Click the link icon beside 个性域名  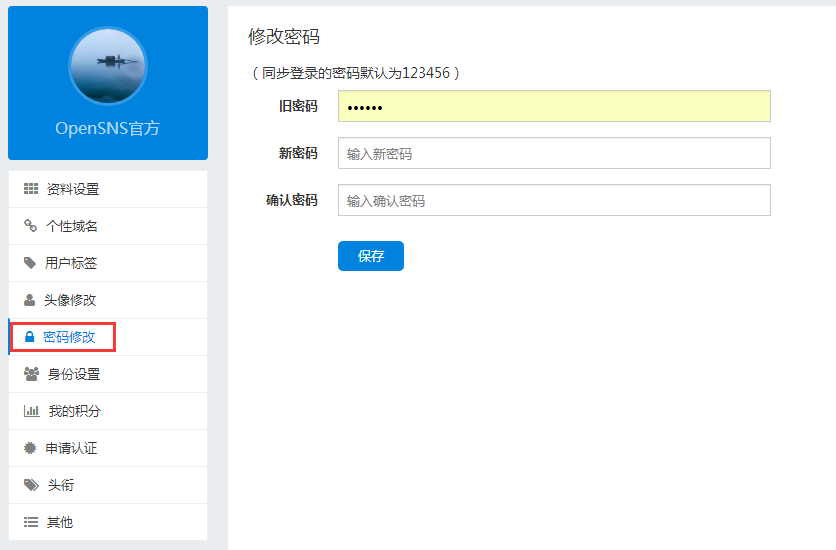(x=30, y=226)
